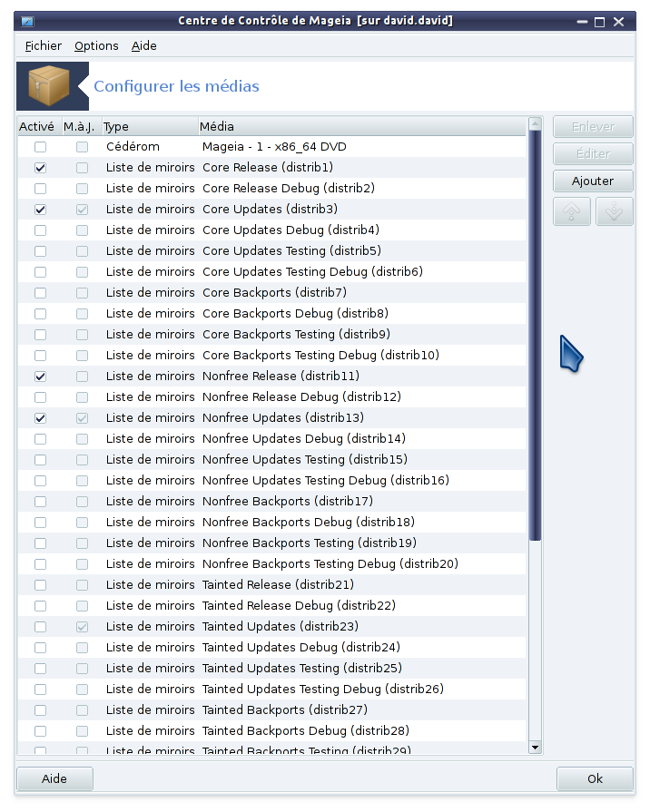650x812 pixels.
Task: Click the Ajouter button
Action: [x=593, y=181]
